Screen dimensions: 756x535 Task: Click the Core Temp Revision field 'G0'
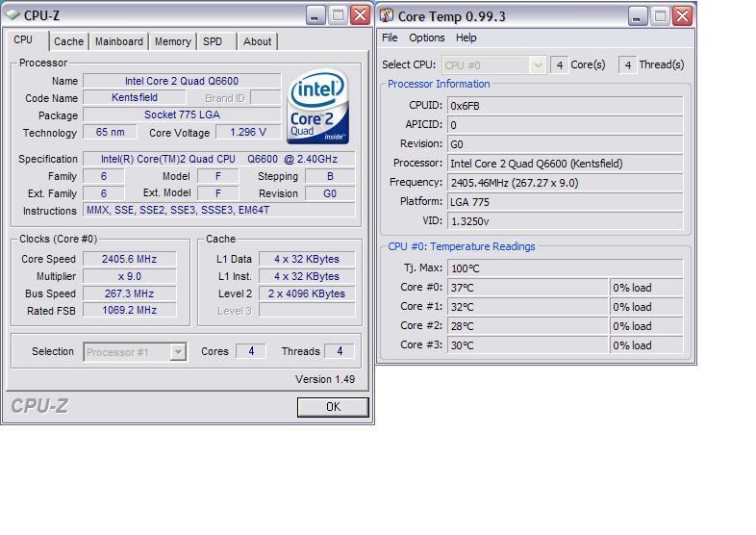pos(565,144)
